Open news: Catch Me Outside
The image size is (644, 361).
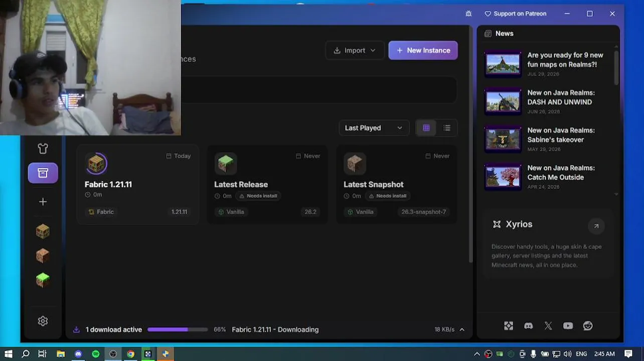click(x=561, y=172)
